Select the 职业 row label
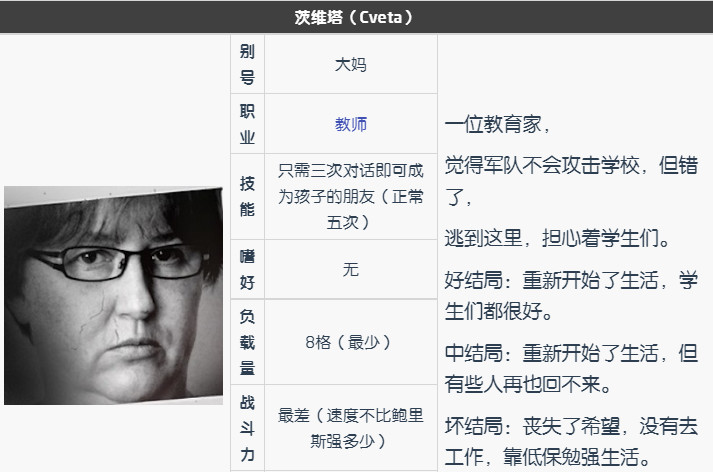The height and width of the screenshot is (472, 713). click(x=247, y=124)
